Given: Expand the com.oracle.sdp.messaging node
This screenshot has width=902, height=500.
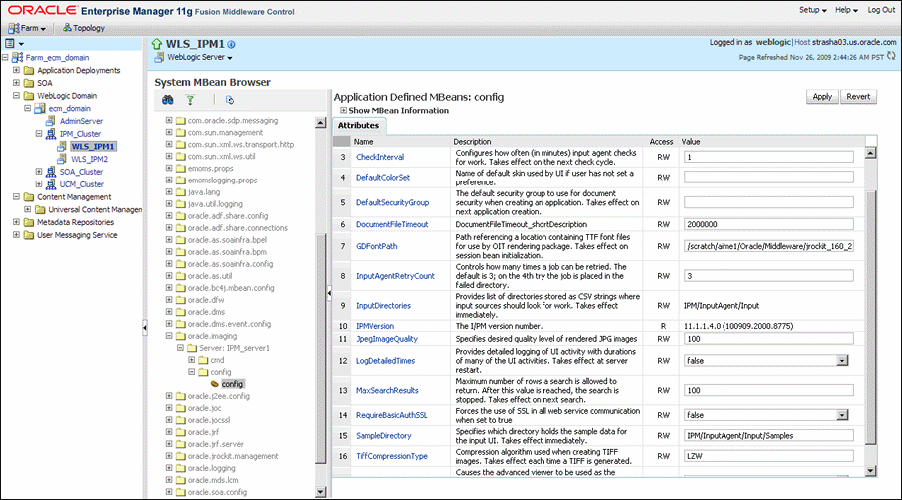Looking at the screenshot, I should (169, 120).
